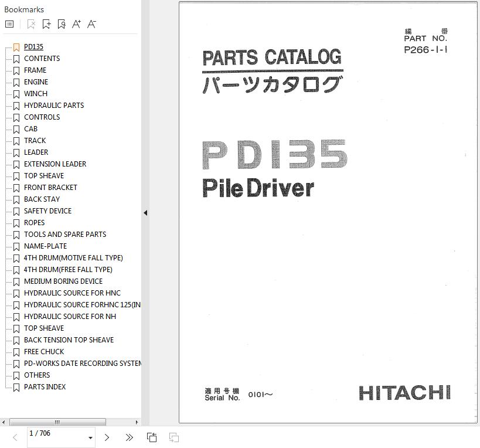Jump to the last page

pyautogui.click(x=129, y=437)
